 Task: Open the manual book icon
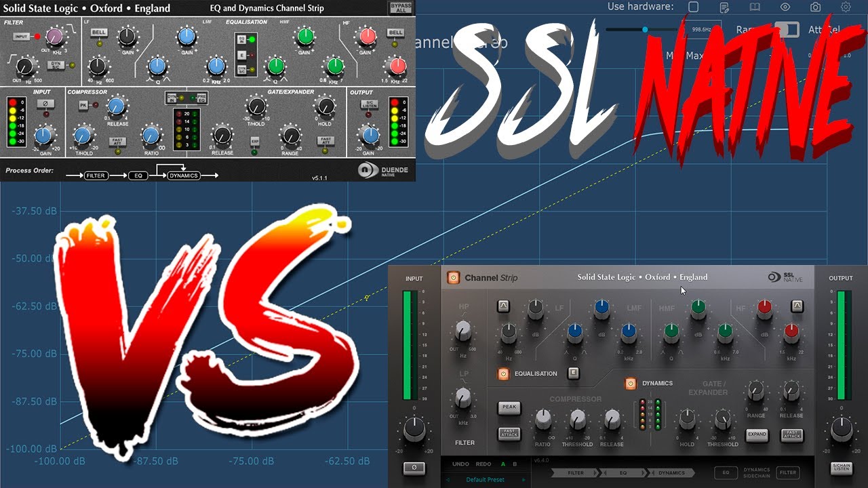pos(755,7)
